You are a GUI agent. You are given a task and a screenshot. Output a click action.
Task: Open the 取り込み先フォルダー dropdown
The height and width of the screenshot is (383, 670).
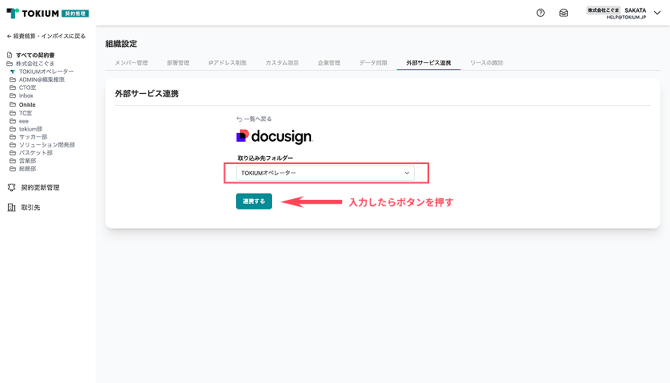(x=325, y=173)
